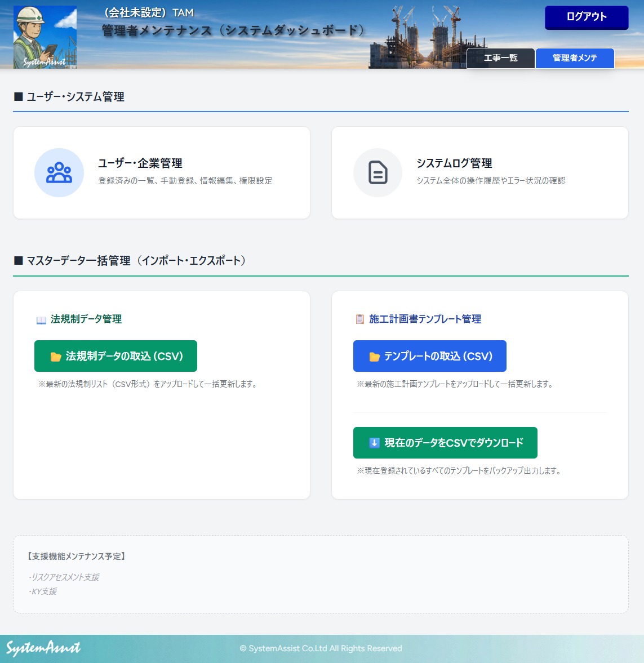Click folder icon on テンプレートの取込 button
The image size is (644, 663).
point(374,357)
